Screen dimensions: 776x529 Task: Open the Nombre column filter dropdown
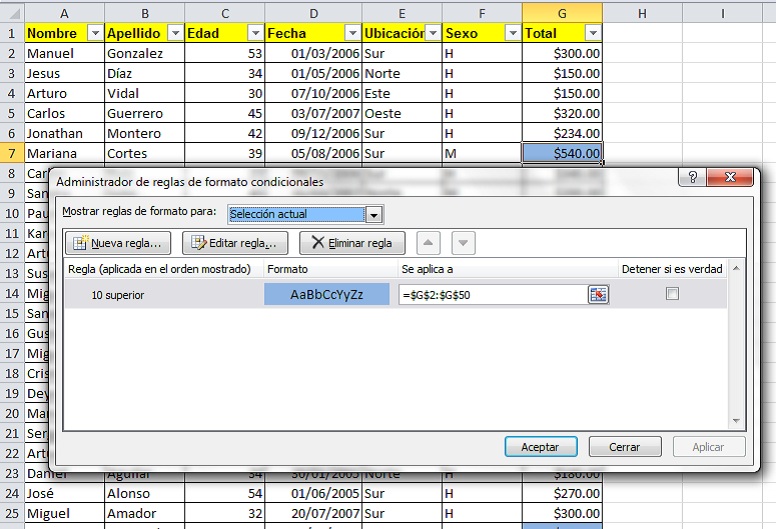[x=95, y=33]
